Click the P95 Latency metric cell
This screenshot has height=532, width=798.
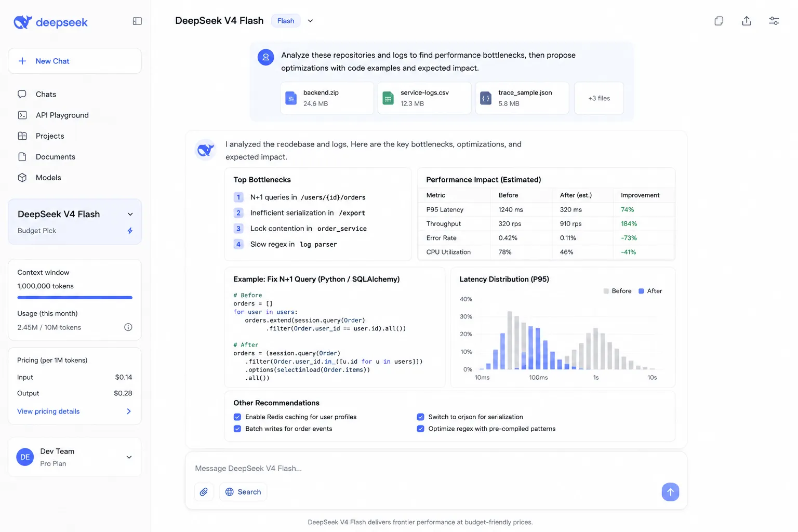445,210
